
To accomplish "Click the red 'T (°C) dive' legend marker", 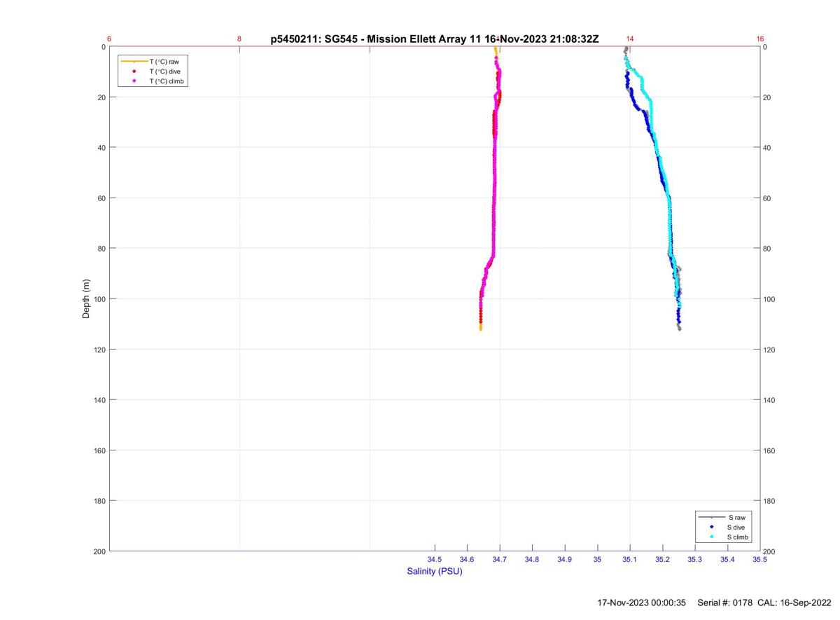I will [134, 71].
